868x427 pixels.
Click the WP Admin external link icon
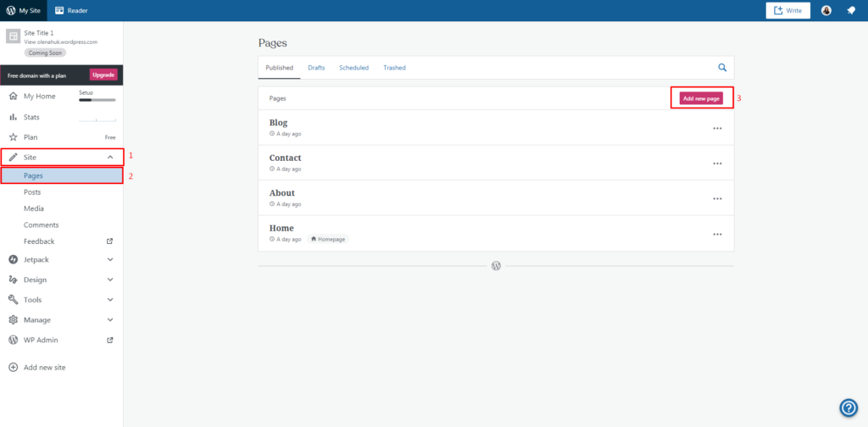click(110, 341)
